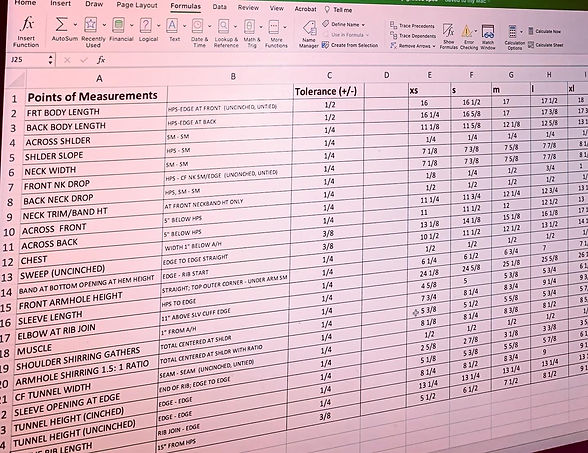Image resolution: width=588 pixels, height=453 pixels.
Task: Switch to the Page Layout tab
Action: tap(137, 5)
